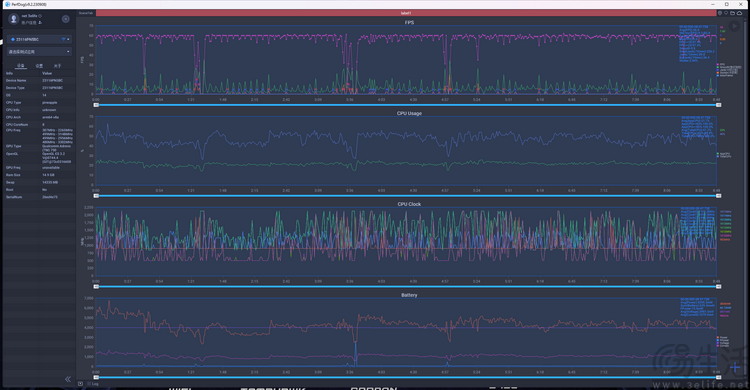Click the CPU Usage chart right range handle

[x=718, y=196]
